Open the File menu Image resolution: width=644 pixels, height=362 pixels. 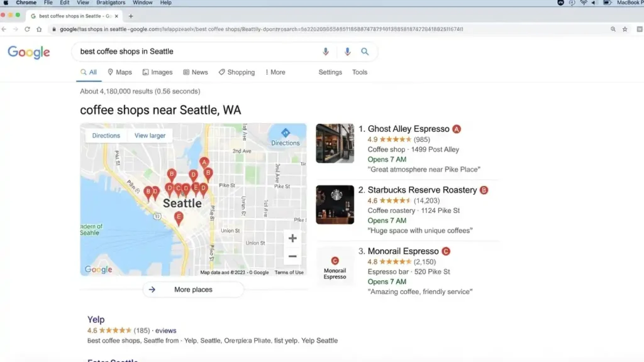[48, 3]
